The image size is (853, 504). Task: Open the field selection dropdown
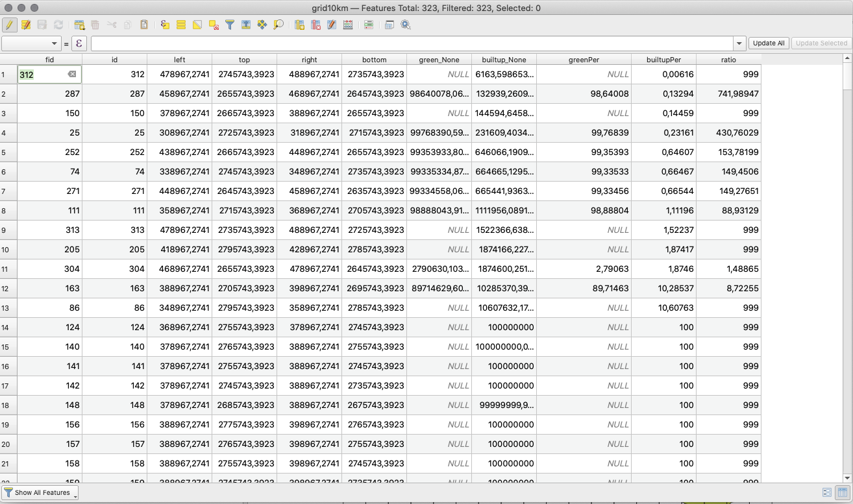click(x=31, y=43)
